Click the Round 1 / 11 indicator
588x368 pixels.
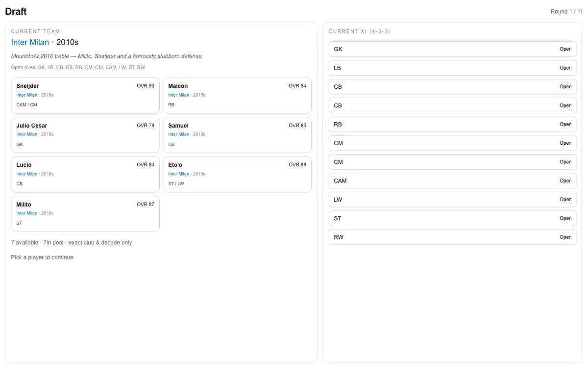[567, 12]
